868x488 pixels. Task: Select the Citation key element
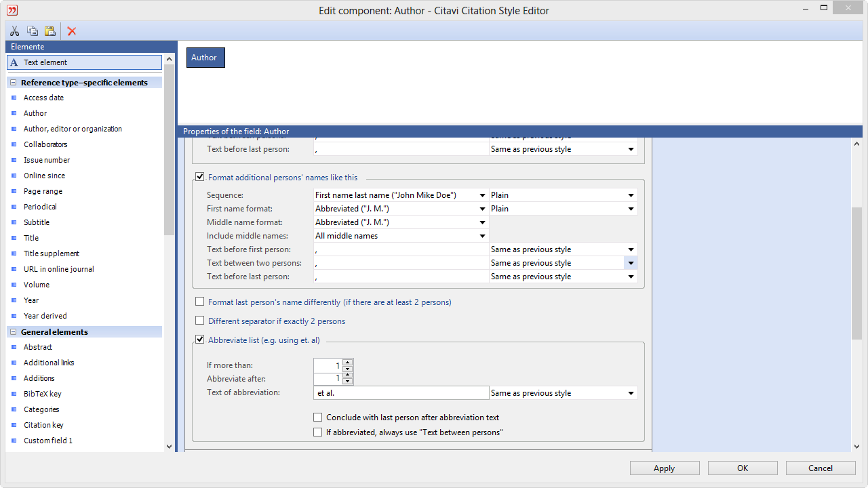43,425
